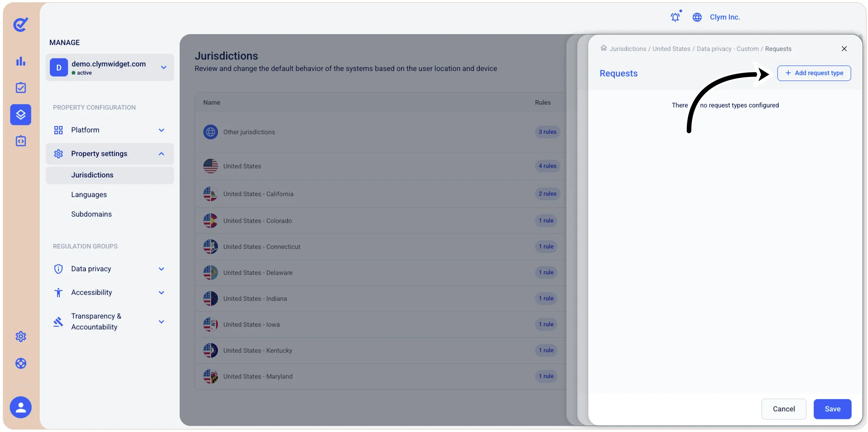Screen dimensions: 868x432
Task: Expand Transparency & Accountability group
Action: pos(110,322)
